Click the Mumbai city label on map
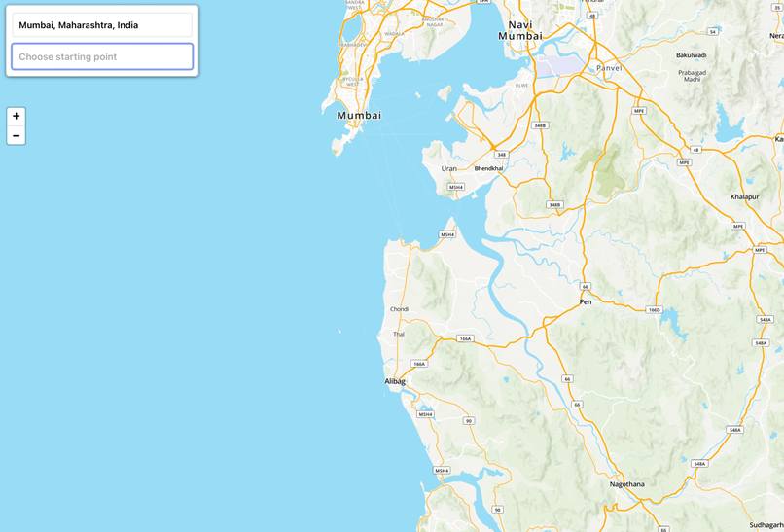This screenshot has height=532, width=784. coord(359,116)
